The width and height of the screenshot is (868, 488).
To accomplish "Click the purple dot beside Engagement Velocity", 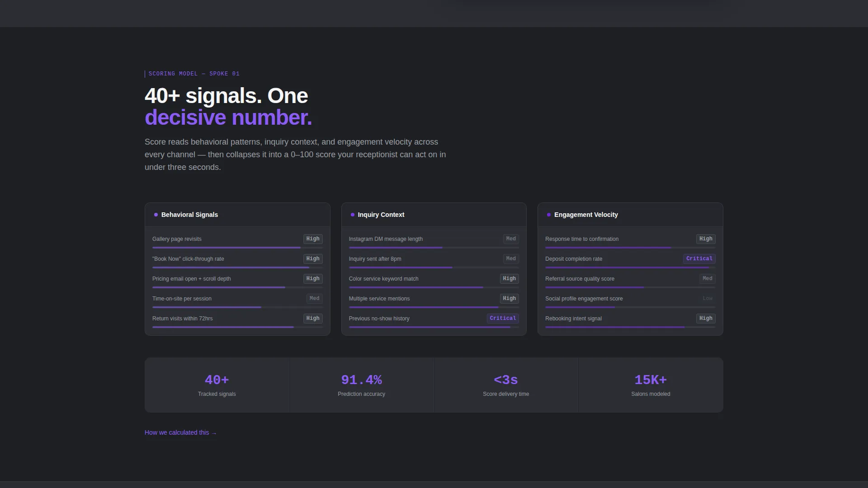I will click(x=549, y=215).
